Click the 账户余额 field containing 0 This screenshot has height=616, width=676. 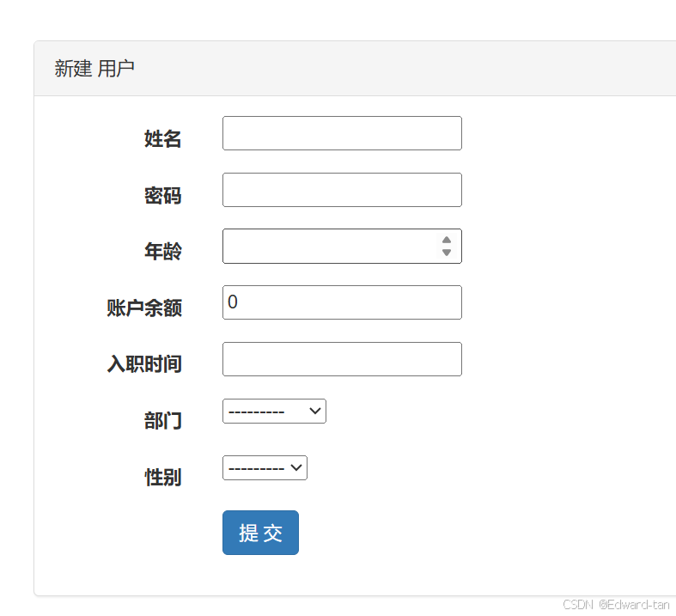click(x=342, y=302)
